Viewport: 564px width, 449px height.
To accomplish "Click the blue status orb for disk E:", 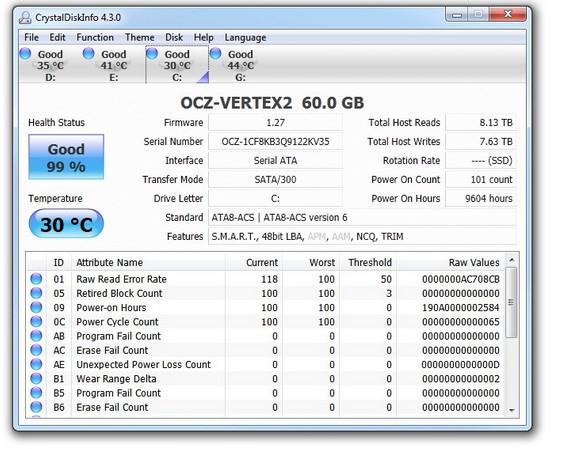I will [88, 53].
